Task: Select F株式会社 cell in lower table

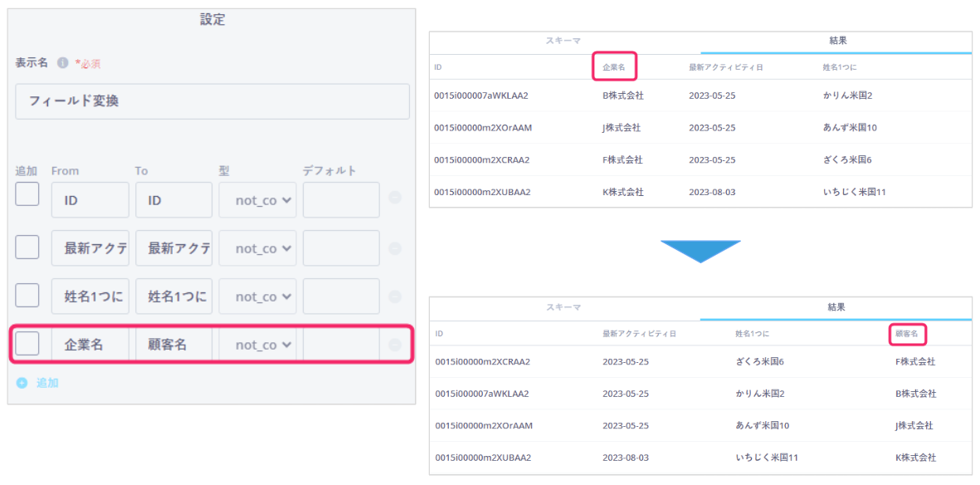Action: 915,362
